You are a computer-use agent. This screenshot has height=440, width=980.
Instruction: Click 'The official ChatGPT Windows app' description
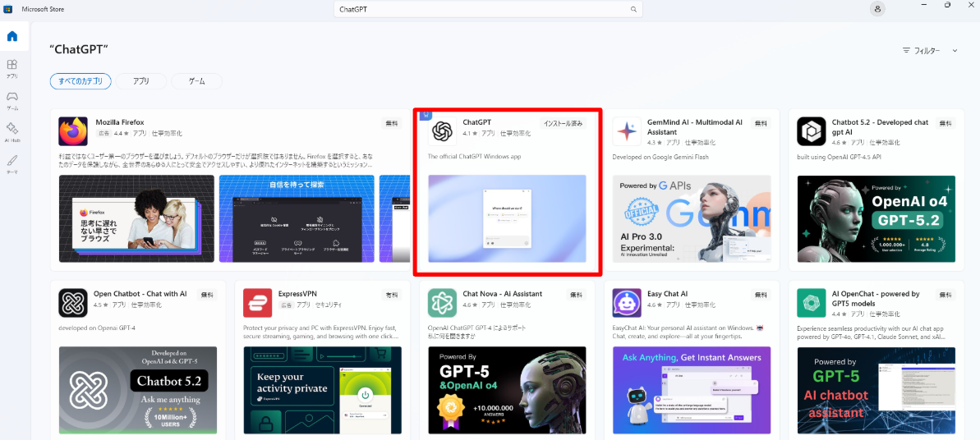[x=474, y=157]
